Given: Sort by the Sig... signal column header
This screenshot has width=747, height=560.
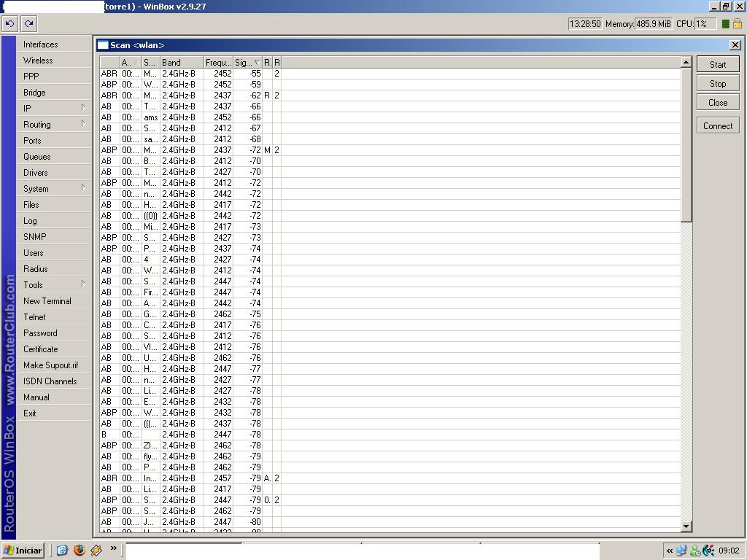Looking at the screenshot, I should pos(248,63).
